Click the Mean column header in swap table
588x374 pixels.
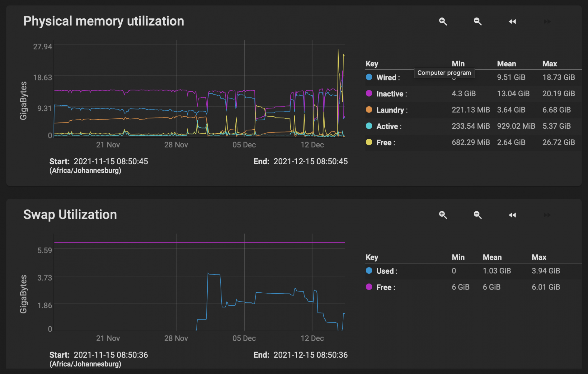(x=492, y=257)
